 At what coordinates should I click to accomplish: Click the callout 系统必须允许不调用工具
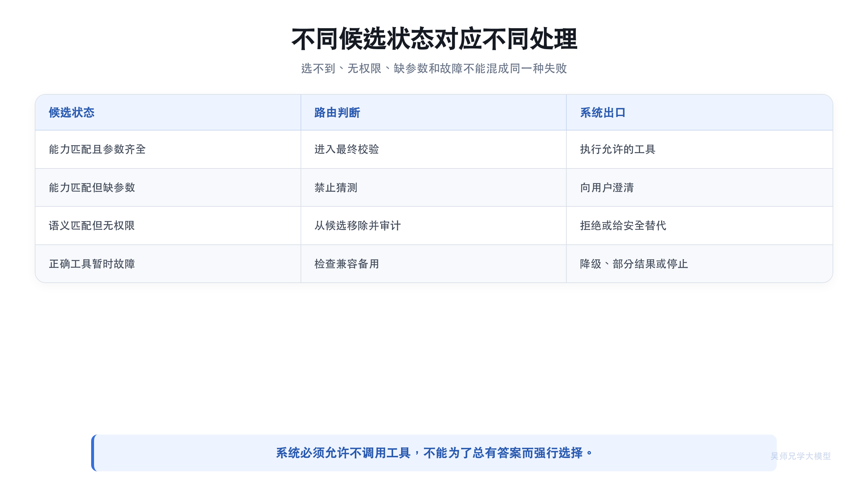pyautogui.click(x=434, y=453)
